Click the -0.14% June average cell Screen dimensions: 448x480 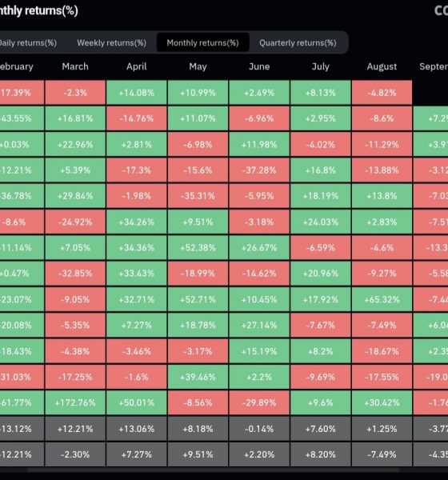pyautogui.click(x=259, y=429)
